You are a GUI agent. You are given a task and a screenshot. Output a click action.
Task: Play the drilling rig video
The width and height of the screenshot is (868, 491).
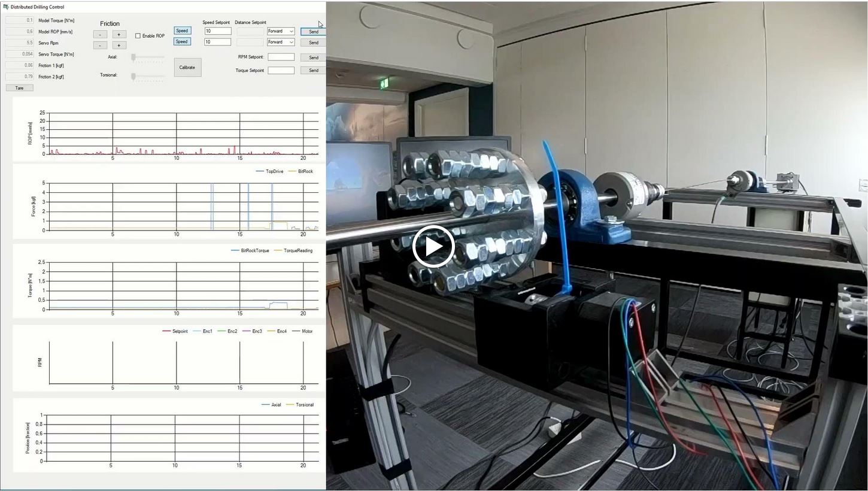(x=433, y=246)
